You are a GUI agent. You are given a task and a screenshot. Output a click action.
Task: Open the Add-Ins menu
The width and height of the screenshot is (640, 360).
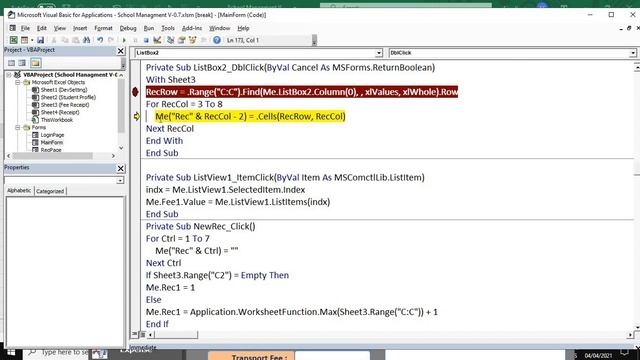click(x=192, y=28)
